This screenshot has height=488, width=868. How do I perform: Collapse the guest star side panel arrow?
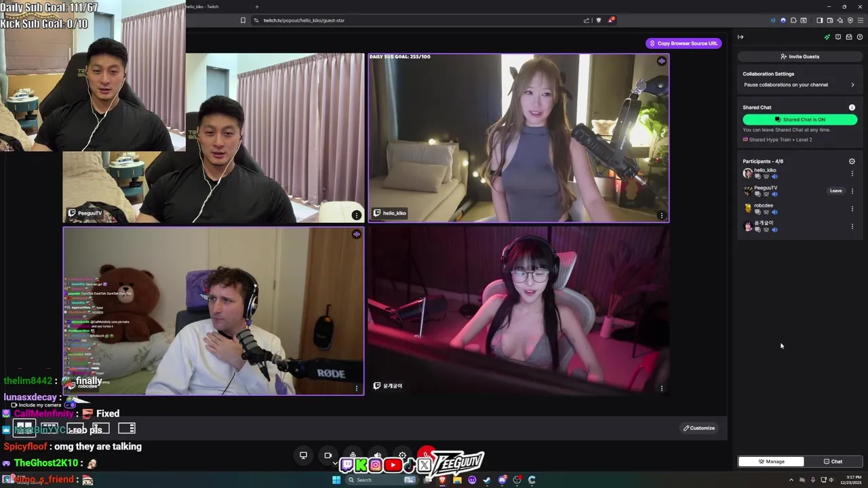pos(741,37)
